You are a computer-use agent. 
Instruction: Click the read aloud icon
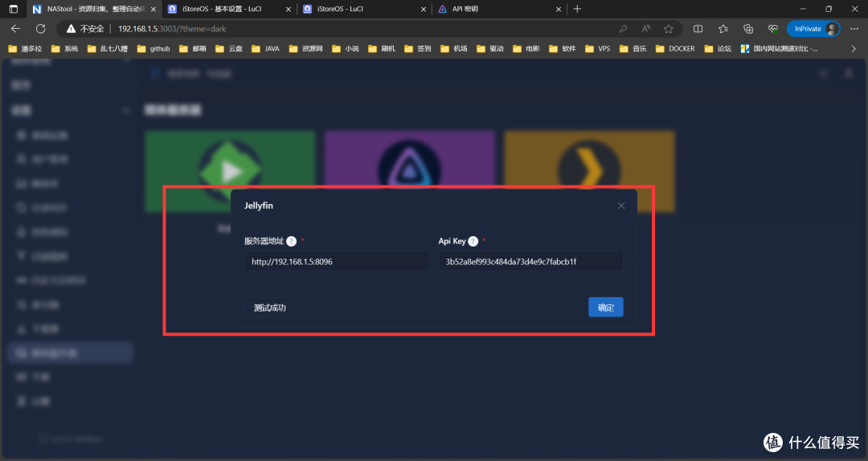646,29
